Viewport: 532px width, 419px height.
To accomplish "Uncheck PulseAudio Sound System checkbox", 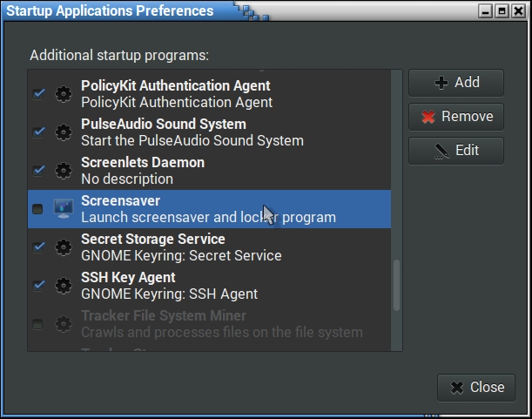I will 38,132.
